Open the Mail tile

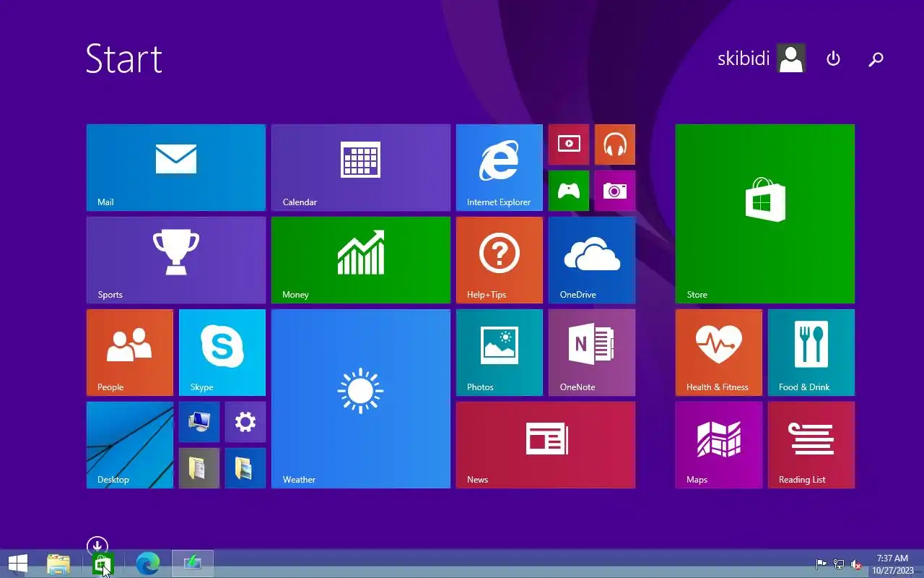point(176,168)
